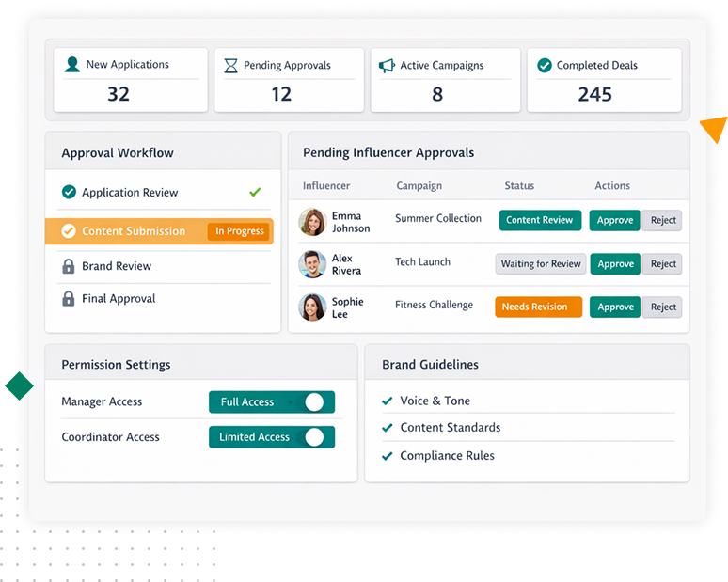Open Sophie Lee's profile photo
728x582 pixels.
point(312,307)
